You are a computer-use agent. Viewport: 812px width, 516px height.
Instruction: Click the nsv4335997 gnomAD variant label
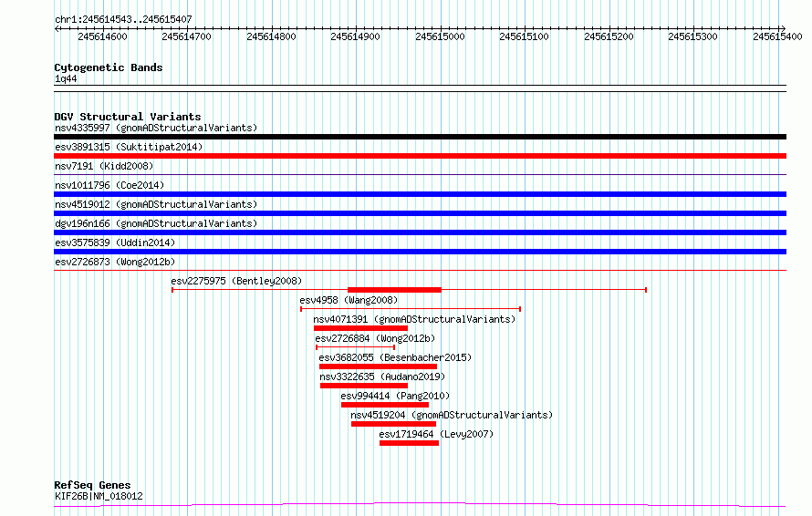coord(156,128)
